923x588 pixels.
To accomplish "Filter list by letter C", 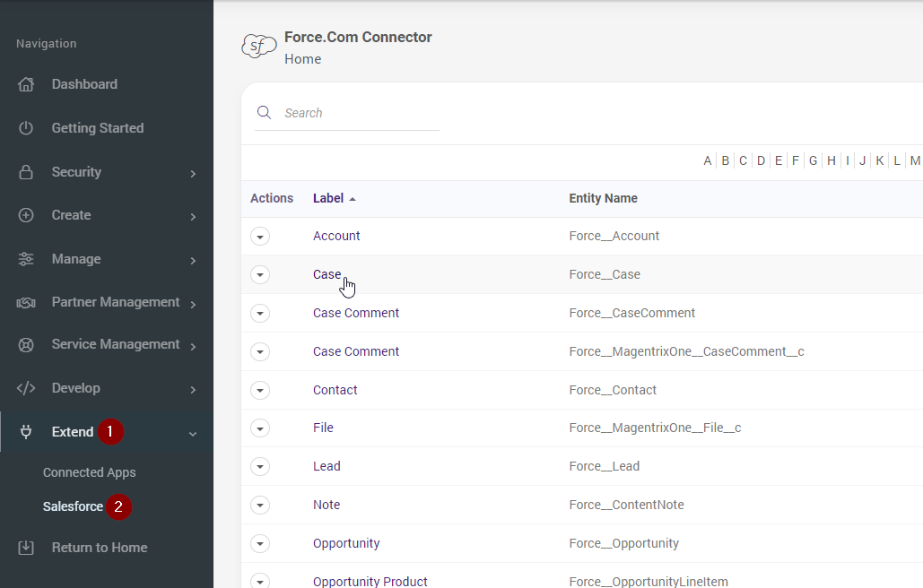I will pyautogui.click(x=743, y=160).
